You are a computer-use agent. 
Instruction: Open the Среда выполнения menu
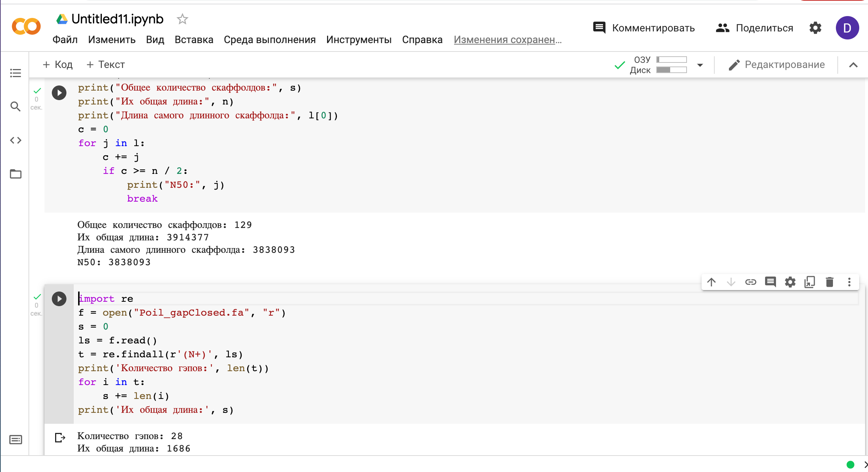click(x=270, y=39)
